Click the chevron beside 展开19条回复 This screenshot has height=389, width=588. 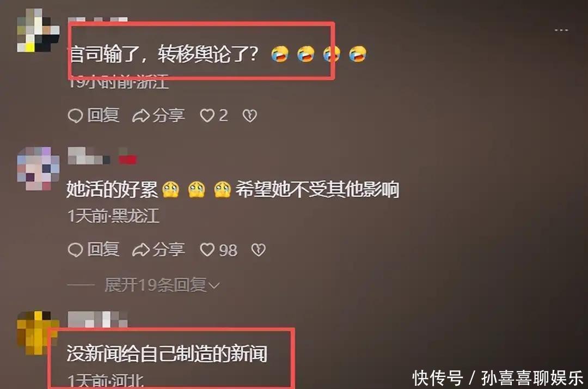[214, 286]
